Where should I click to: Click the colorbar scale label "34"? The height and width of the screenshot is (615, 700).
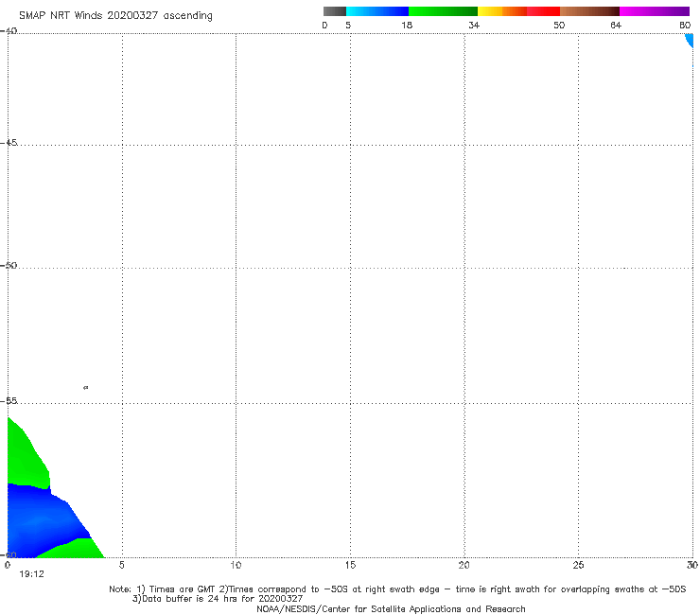[474, 25]
